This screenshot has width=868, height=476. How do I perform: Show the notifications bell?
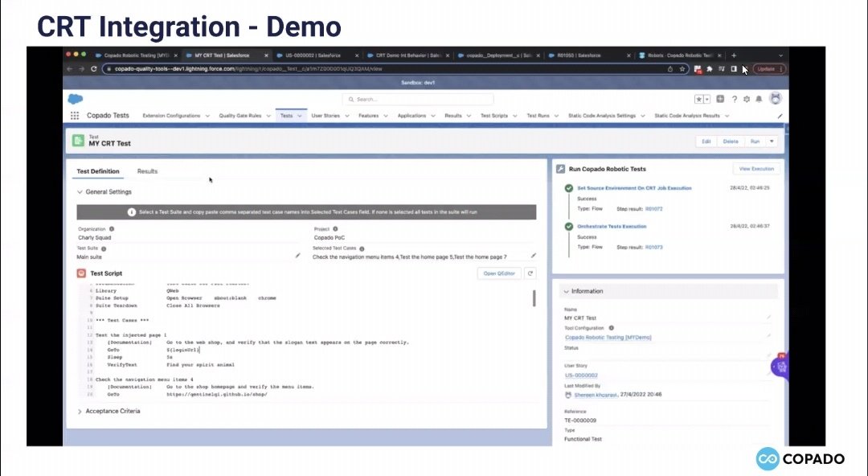click(759, 99)
